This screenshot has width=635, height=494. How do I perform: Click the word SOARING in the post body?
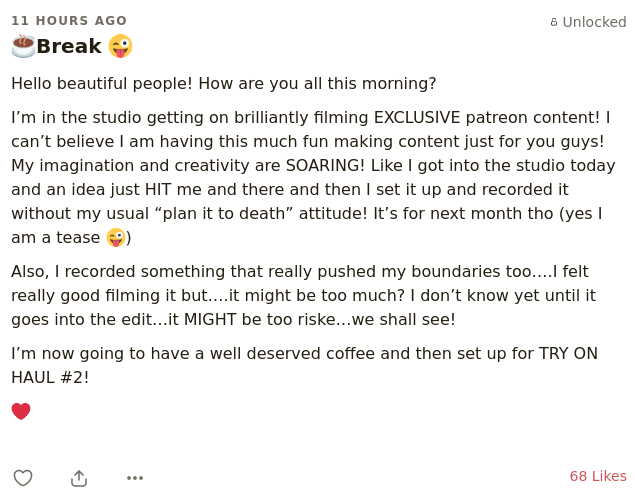[x=325, y=166]
